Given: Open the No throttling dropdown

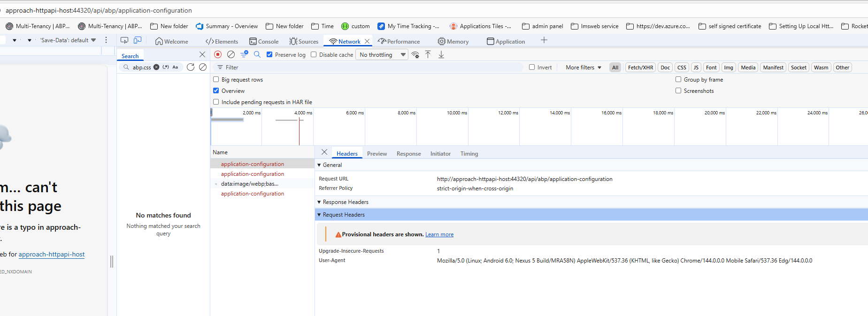Looking at the screenshot, I should point(382,55).
